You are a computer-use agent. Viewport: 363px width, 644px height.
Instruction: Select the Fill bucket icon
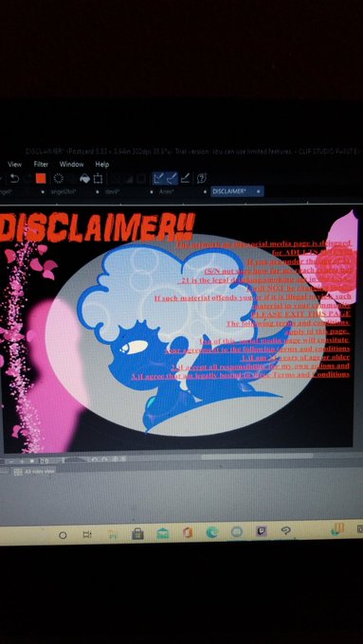(x=84, y=178)
